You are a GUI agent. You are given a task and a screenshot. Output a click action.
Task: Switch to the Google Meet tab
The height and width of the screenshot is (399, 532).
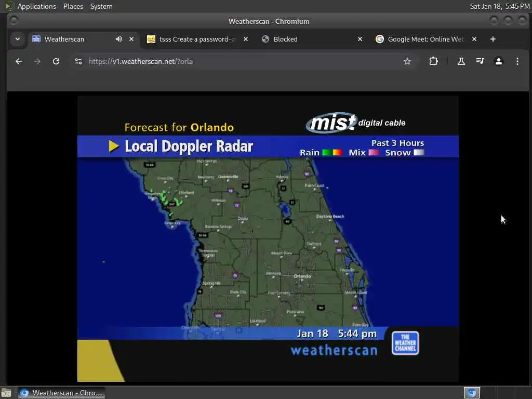427,39
